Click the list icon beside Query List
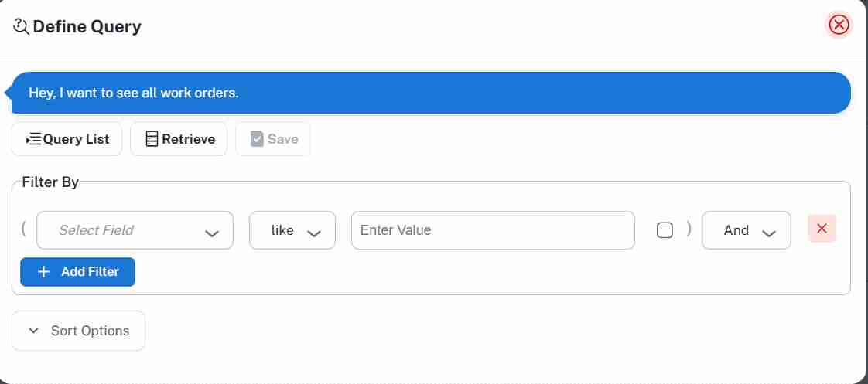 point(33,139)
